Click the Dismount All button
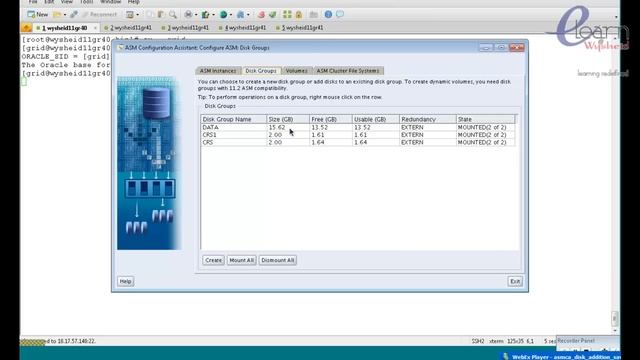Image resolution: width=640 pixels, height=360 pixels. pyautogui.click(x=278, y=260)
